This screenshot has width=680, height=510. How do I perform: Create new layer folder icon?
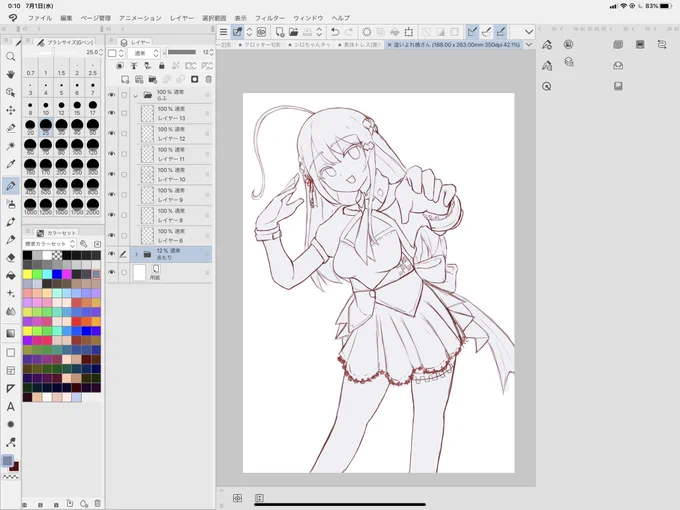coord(153,79)
